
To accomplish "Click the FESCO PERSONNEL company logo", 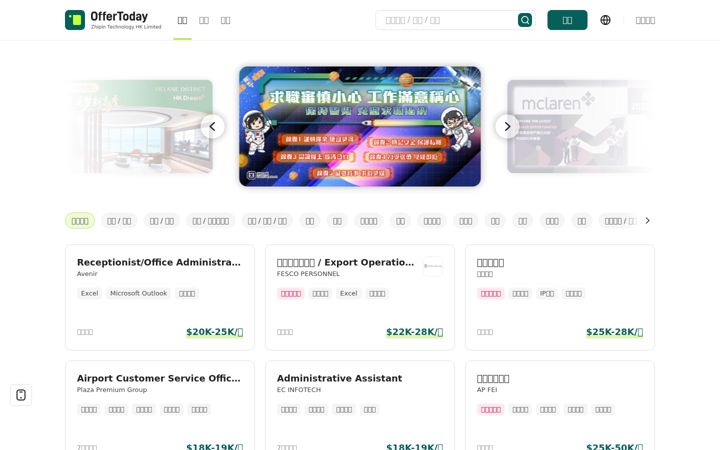I will [433, 266].
